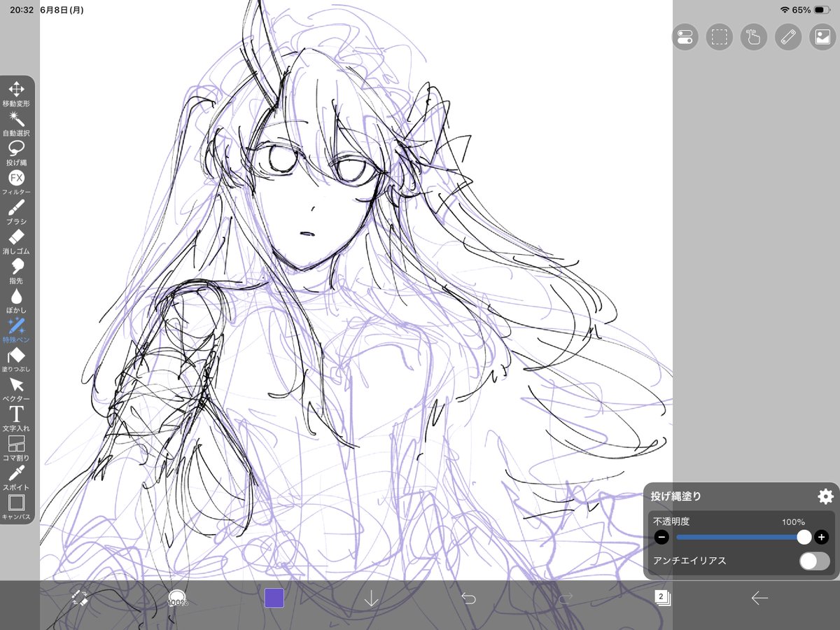Open the selection area dashed-square icon
This screenshot has width=840, height=630.
[x=720, y=37]
